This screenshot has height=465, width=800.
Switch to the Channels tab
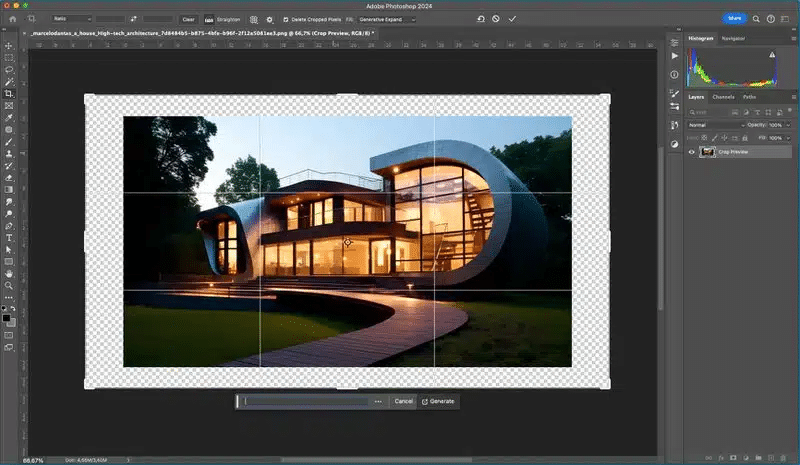(723, 97)
